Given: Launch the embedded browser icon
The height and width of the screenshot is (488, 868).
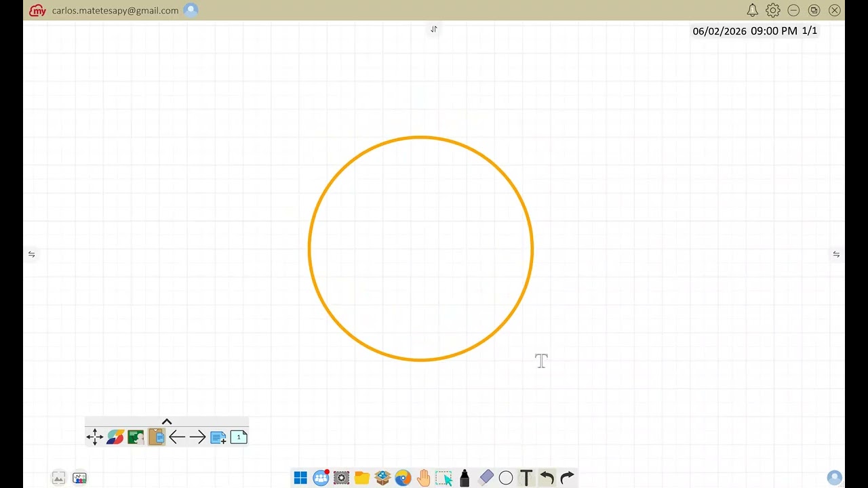Looking at the screenshot, I should click(403, 478).
